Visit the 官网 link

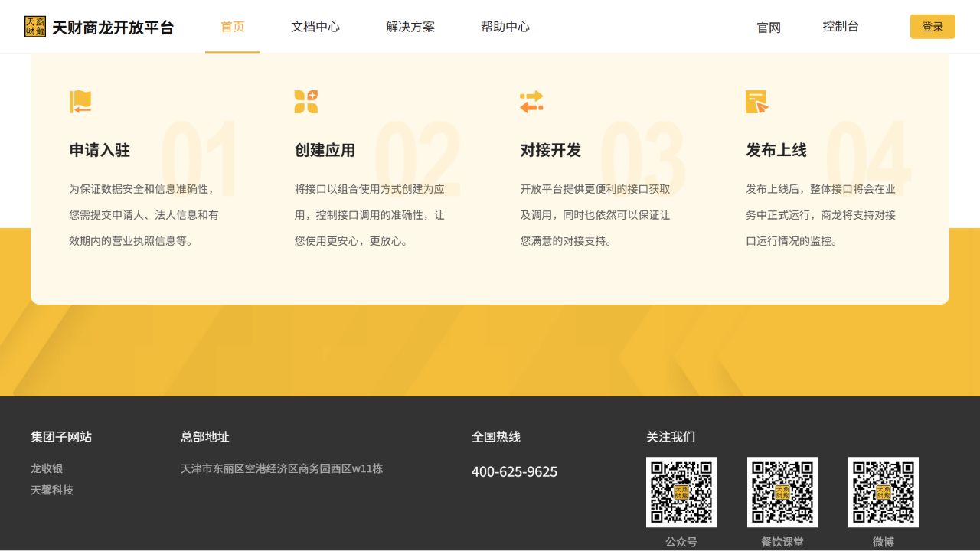click(769, 28)
